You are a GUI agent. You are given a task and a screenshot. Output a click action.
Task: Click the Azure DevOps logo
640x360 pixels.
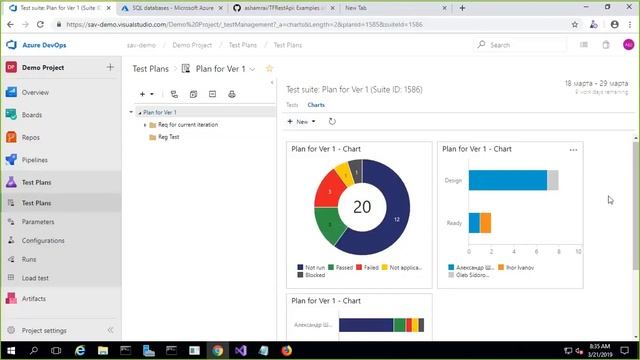pyautogui.click(x=11, y=45)
